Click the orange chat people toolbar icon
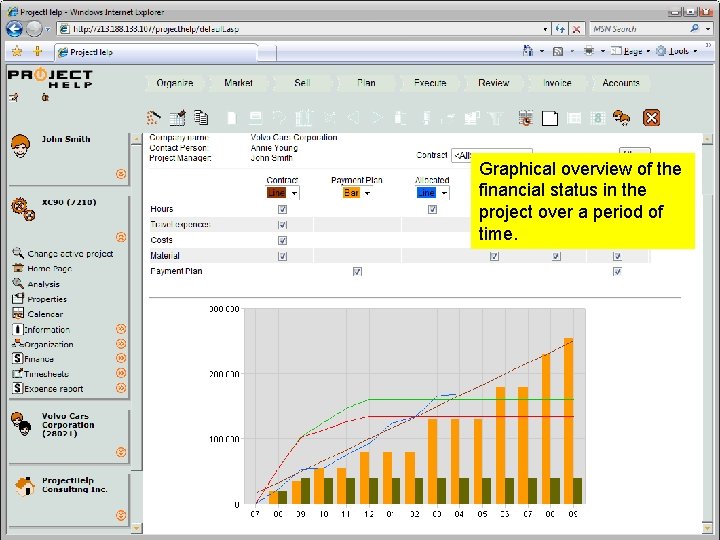Image resolution: width=720 pixels, height=540 pixels. click(x=621, y=118)
